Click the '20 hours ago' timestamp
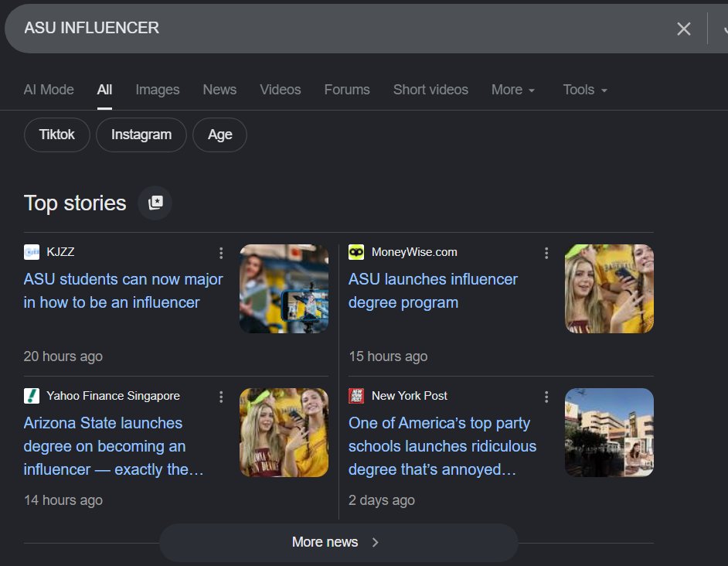The width and height of the screenshot is (728, 566). tap(63, 356)
